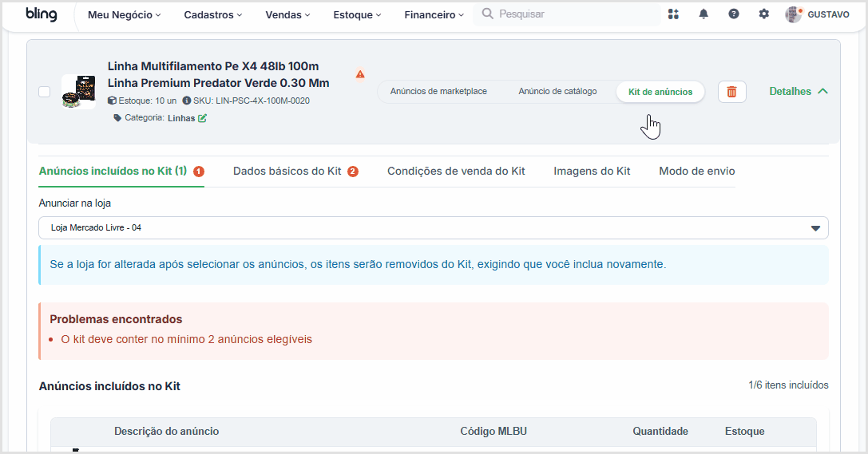Click the category tag icon
The height and width of the screenshot is (454, 868).
click(x=117, y=118)
